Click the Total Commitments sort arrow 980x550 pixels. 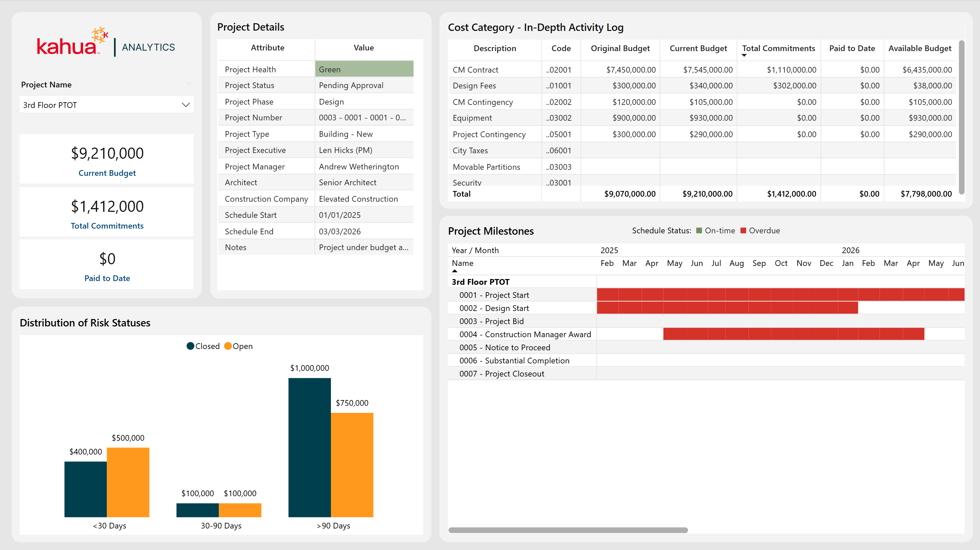click(744, 55)
